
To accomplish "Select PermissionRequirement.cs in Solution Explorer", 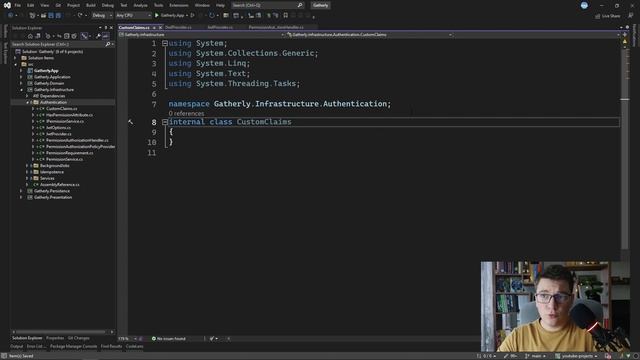I will (69, 153).
